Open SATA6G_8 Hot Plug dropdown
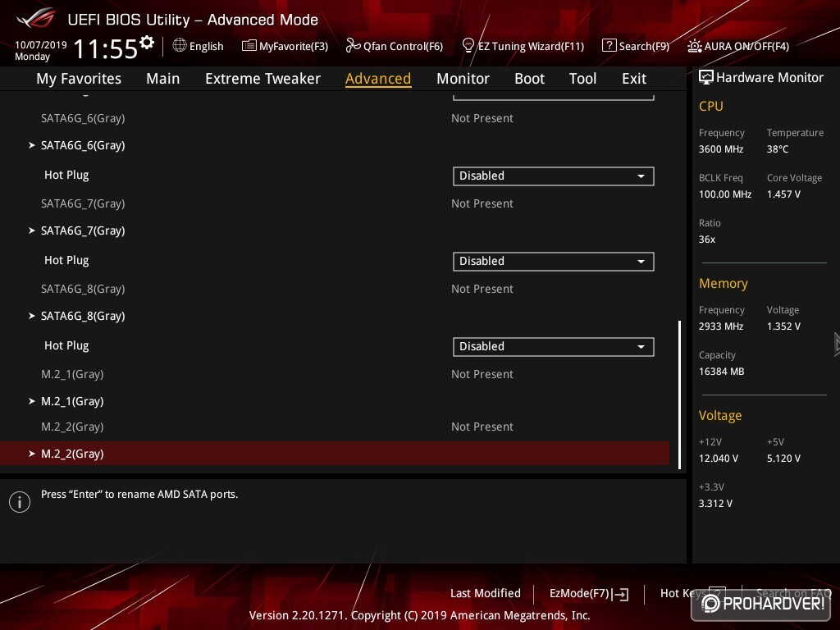This screenshot has height=630, width=840. (x=554, y=347)
